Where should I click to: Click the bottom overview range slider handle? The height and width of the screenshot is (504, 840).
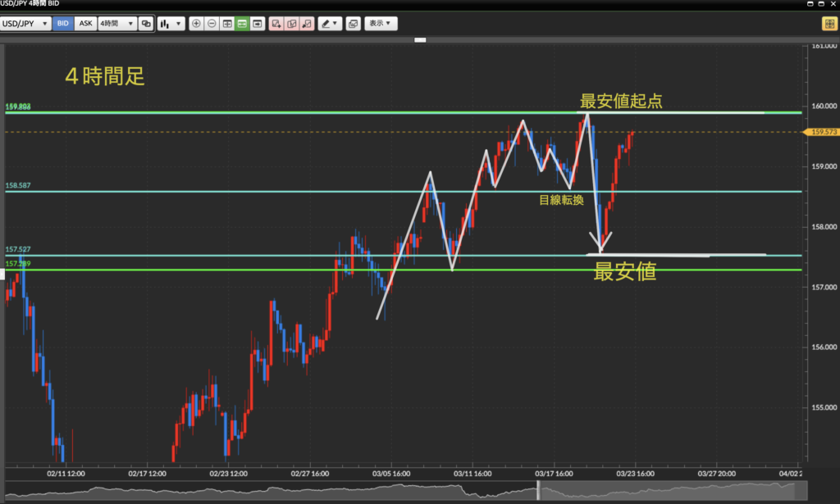coord(539,490)
